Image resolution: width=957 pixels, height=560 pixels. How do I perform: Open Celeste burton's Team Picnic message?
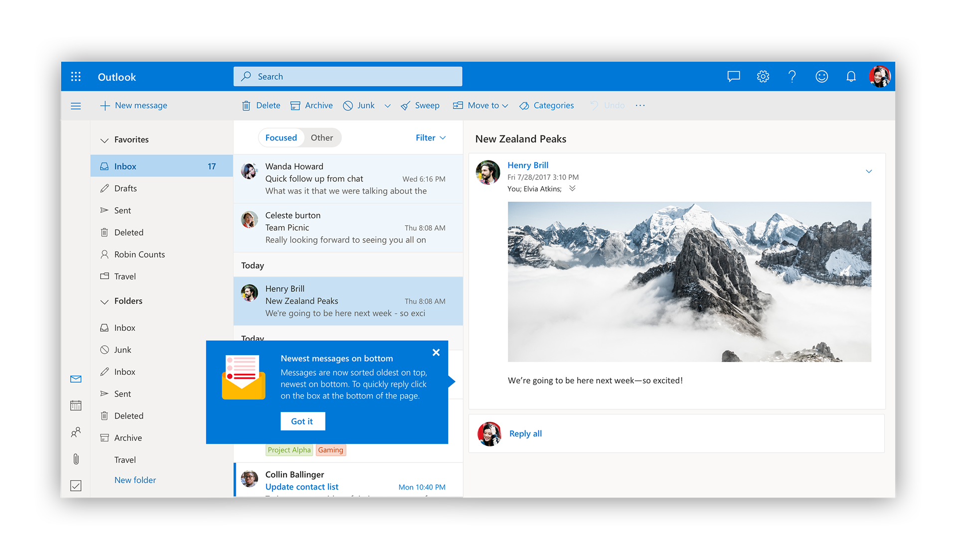coord(348,227)
